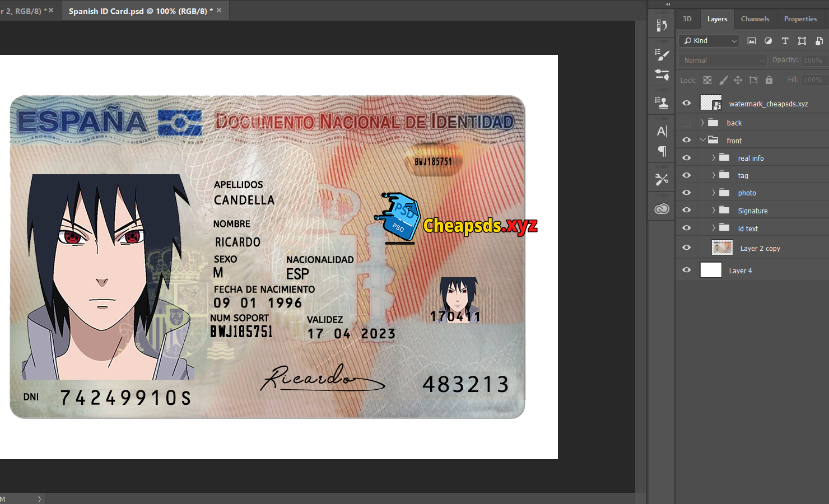This screenshot has width=829, height=504.
Task: Click the lock all icon in Layers
Action: pyautogui.click(x=769, y=80)
